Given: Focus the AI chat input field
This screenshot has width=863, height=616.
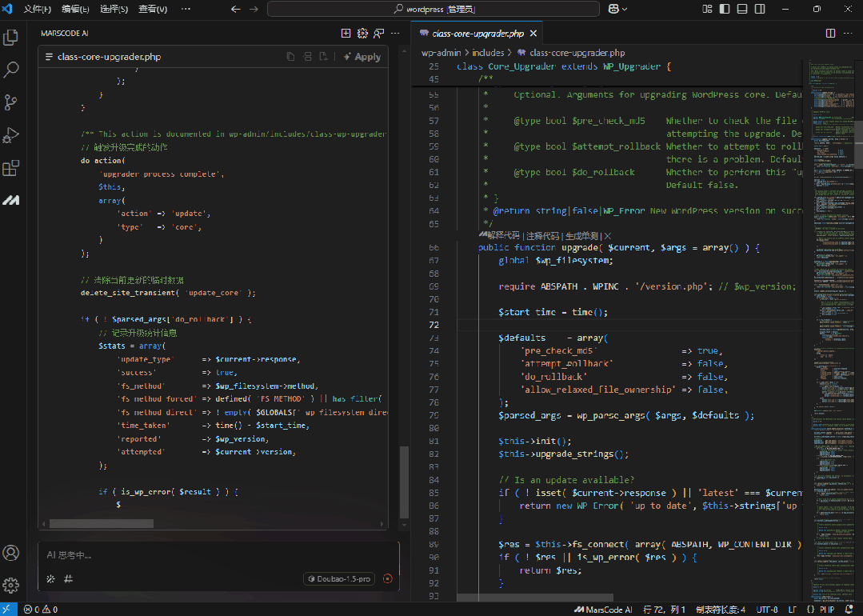Looking at the screenshot, I should 218,555.
